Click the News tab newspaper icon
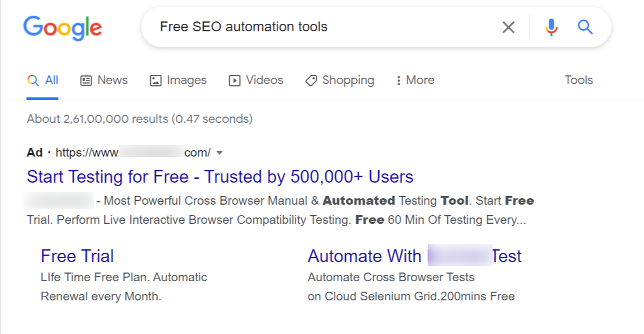644x334 pixels. point(86,80)
